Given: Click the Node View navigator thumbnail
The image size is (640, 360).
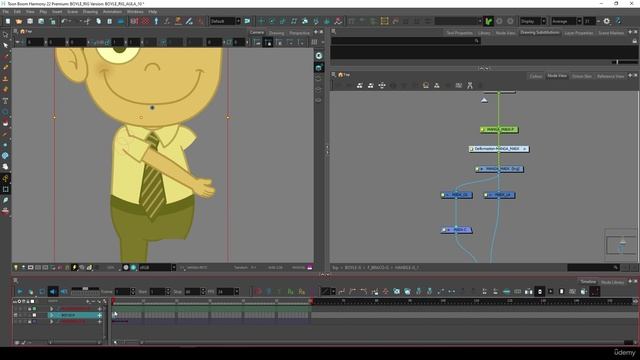Looking at the screenshot, I should (621, 245).
